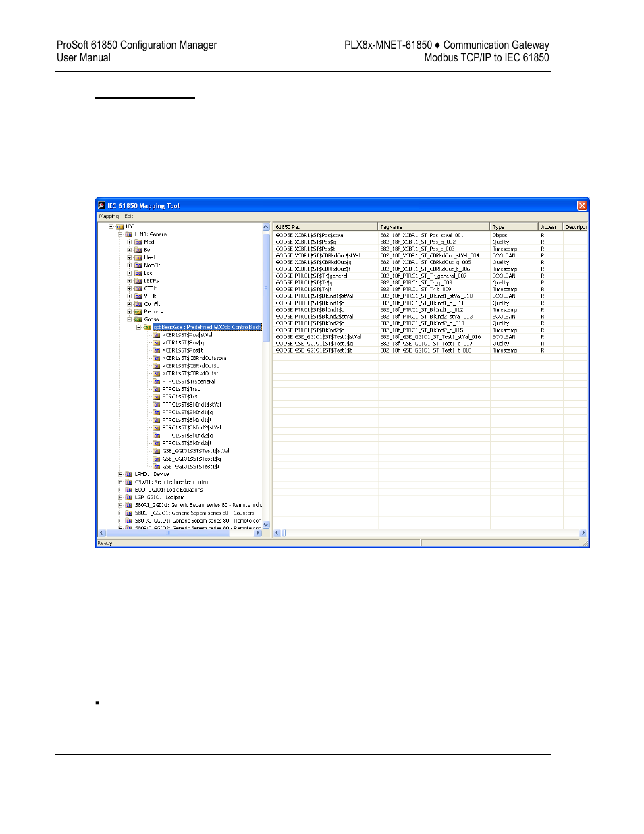
Task: Collapse the LD0 node
Action: (111, 227)
